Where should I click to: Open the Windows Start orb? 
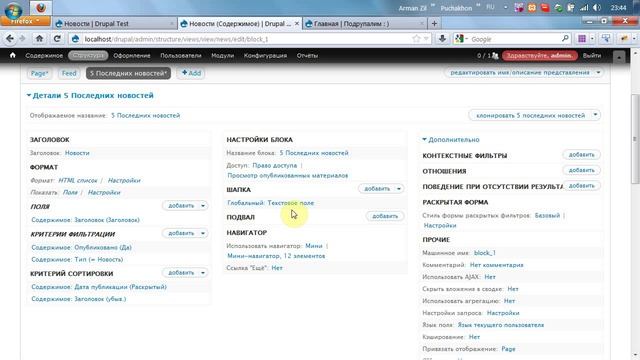[13, 10]
